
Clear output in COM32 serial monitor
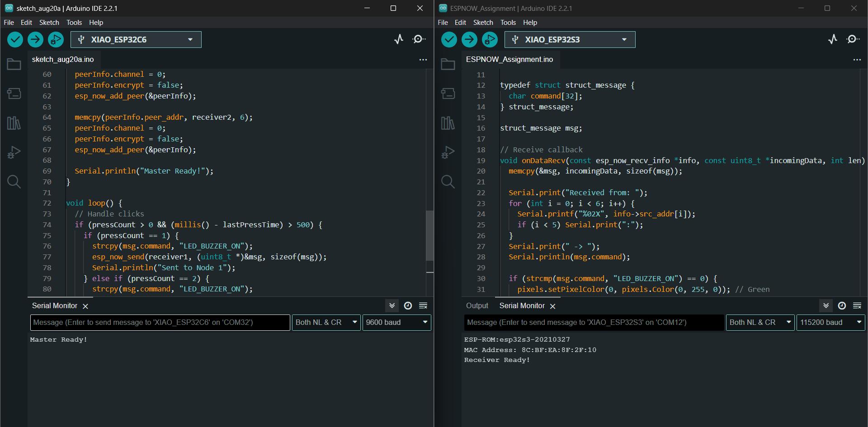tap(423, 306)
